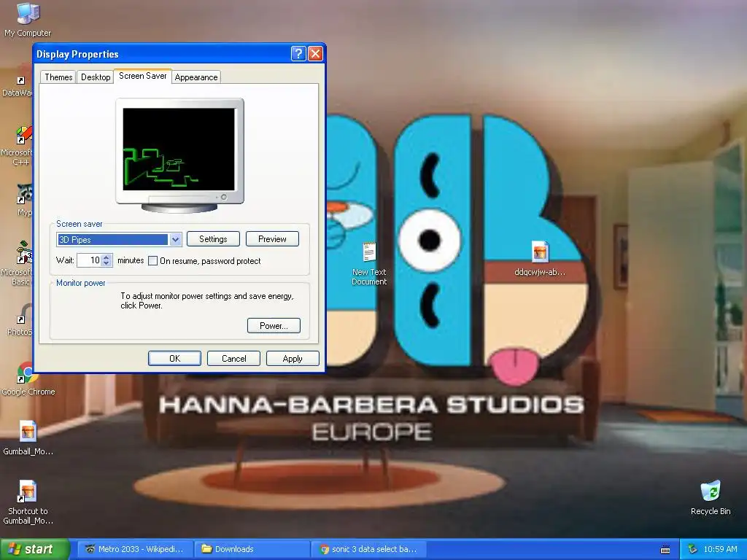The width and height of the screenshot is (747, 560).
Task: Select the Screen Saver tab
Action: [x=142, y=76]
